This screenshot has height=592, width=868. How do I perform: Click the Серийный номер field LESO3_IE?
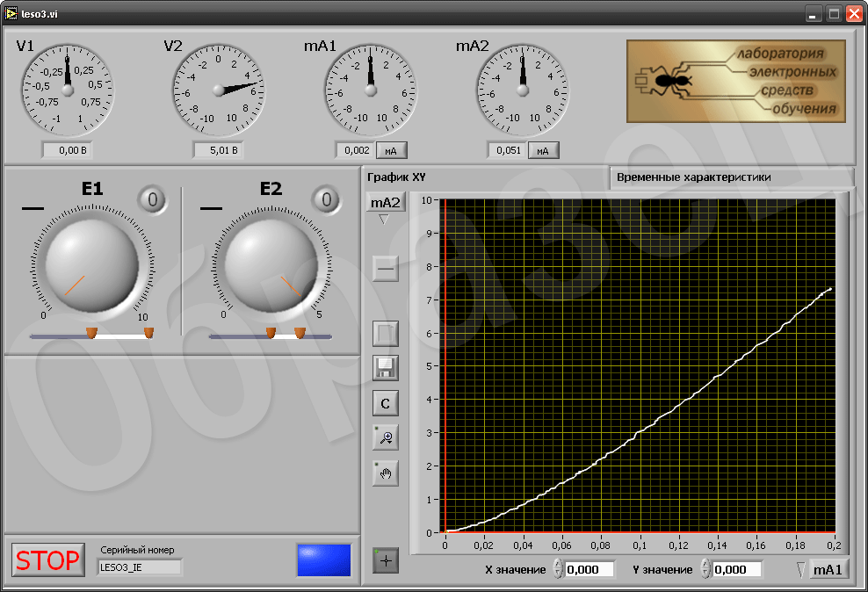pos(140,567)
